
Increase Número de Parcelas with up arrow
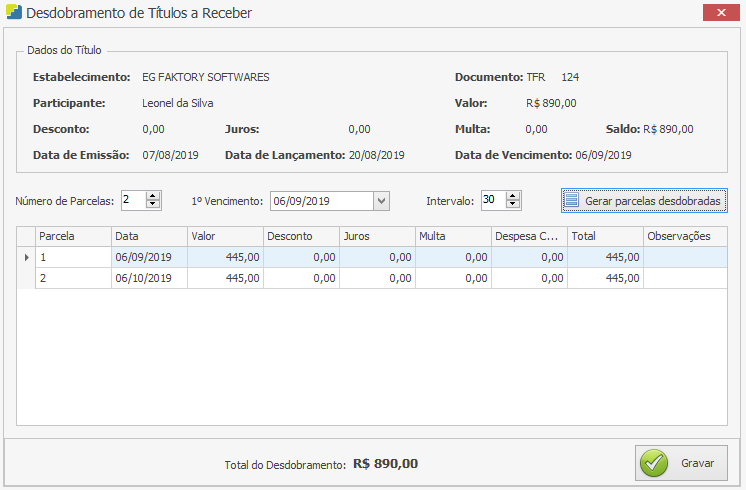point(153,196)
